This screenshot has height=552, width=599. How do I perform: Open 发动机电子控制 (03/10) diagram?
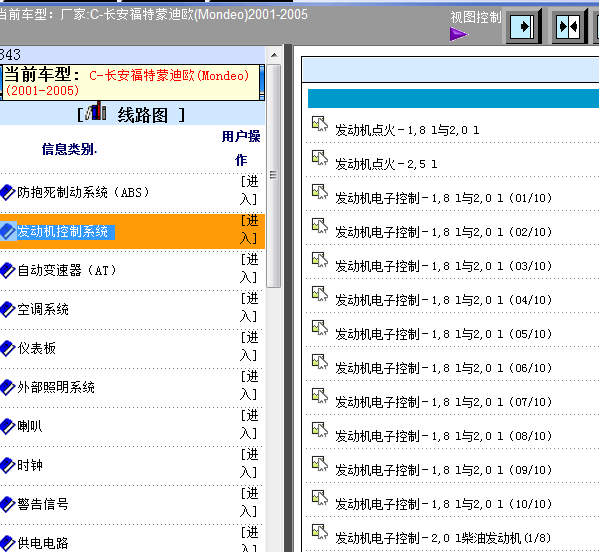(444, 266)
